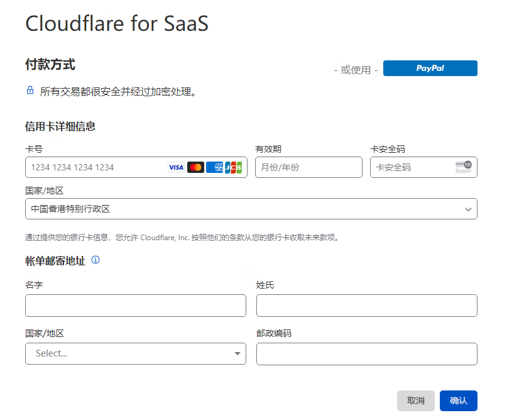Click the CVV card hint icon
Image resolution: width=524 pixels, height=420 pixels.
(464, 167)
